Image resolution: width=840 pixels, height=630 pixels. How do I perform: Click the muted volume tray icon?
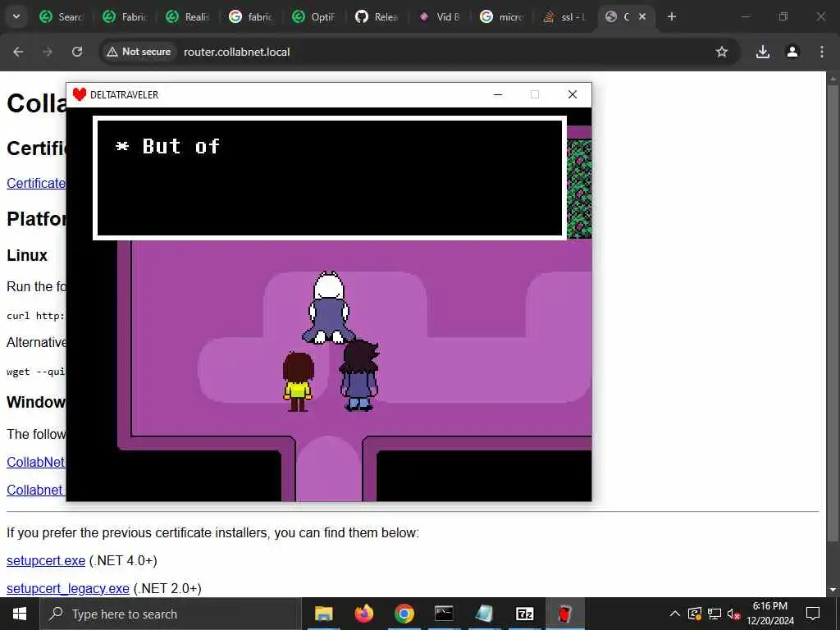coord(734,614)
